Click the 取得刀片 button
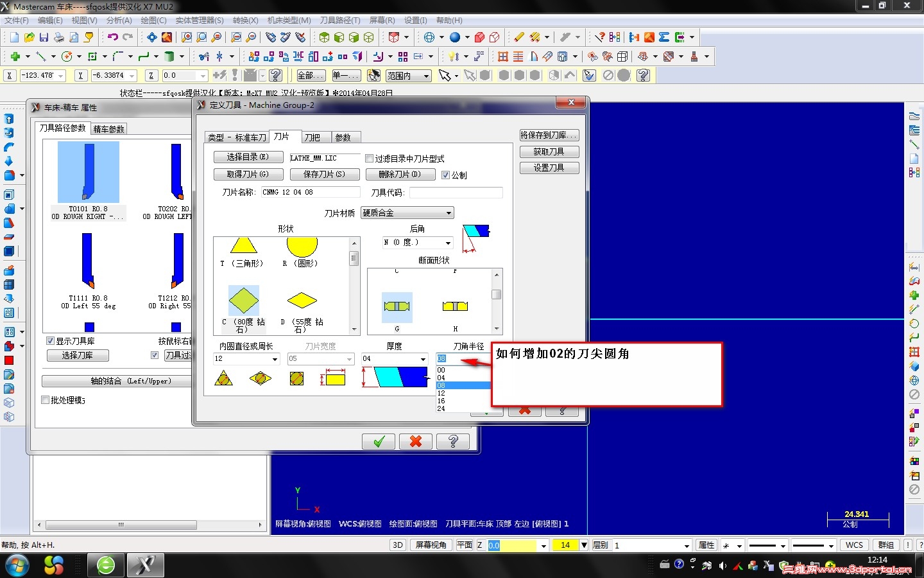Image resolution: width=924 pixels, height=578 pixels. coord(248,174)
